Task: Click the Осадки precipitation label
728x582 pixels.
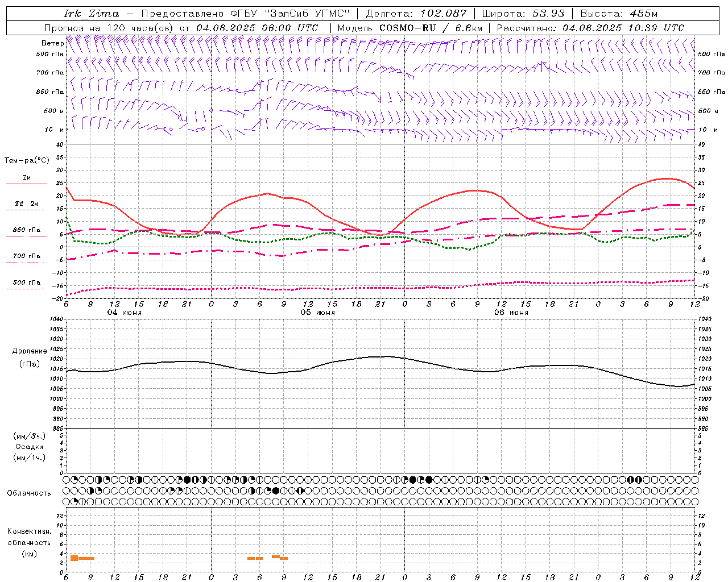Action: click(x=30, y=447)
